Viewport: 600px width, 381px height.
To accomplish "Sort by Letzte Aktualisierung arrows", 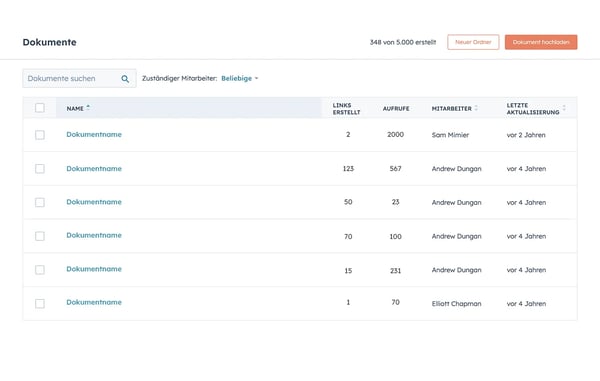I will click(x=564, y=108).
